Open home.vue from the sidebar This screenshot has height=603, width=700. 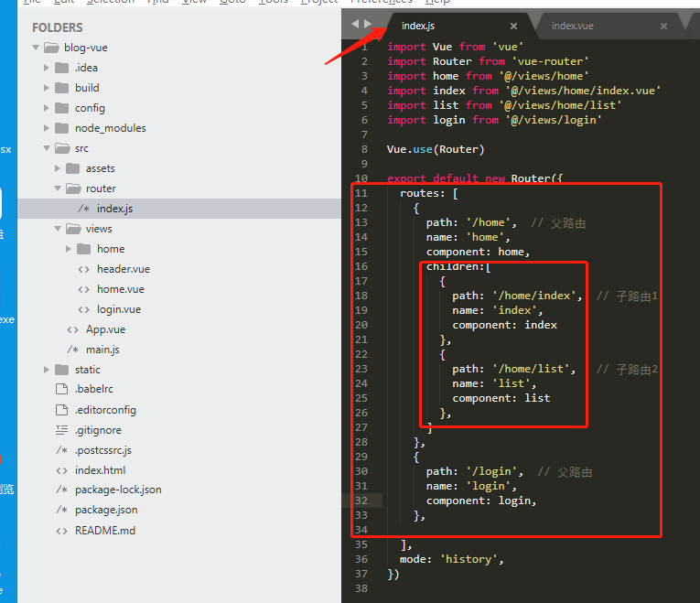pos(121,289)
